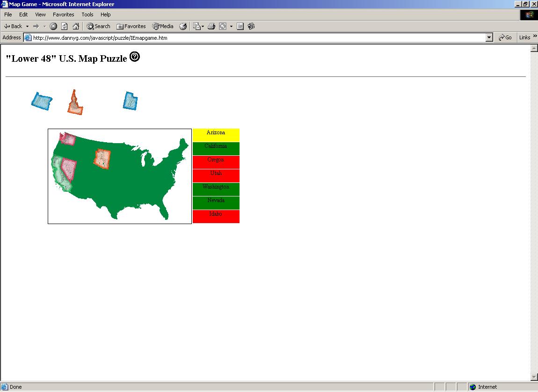This screenshot has height=392, width=538.
Task: Select the blue Utah puzzle piece
Action: pyautogui.click(x=131, y=101)
